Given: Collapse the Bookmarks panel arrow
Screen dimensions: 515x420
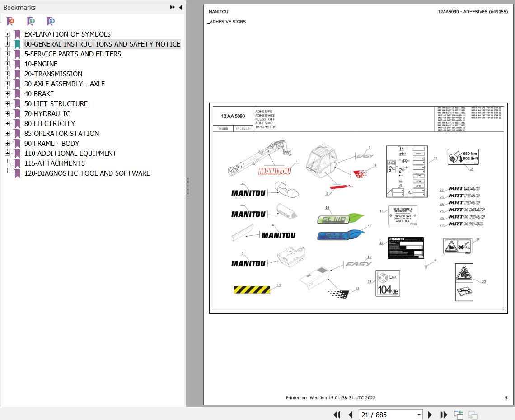Looking at the screenshot, I should click(x=180, y=7).
